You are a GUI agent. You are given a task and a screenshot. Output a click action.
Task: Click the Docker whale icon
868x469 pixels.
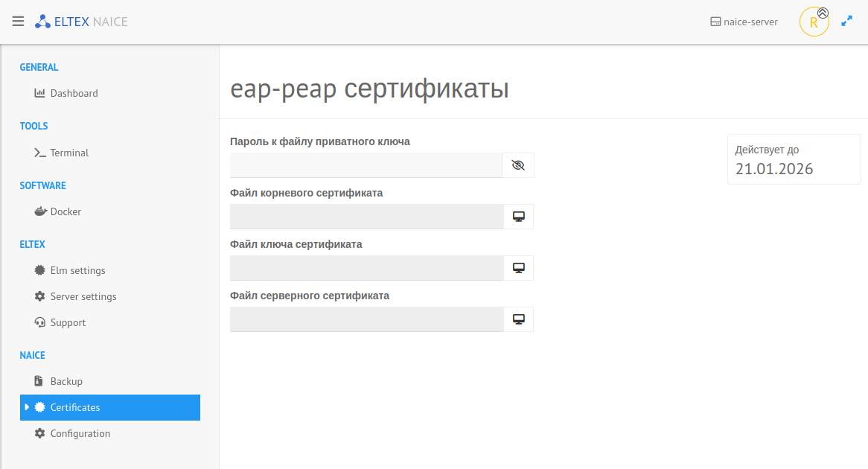40,211
